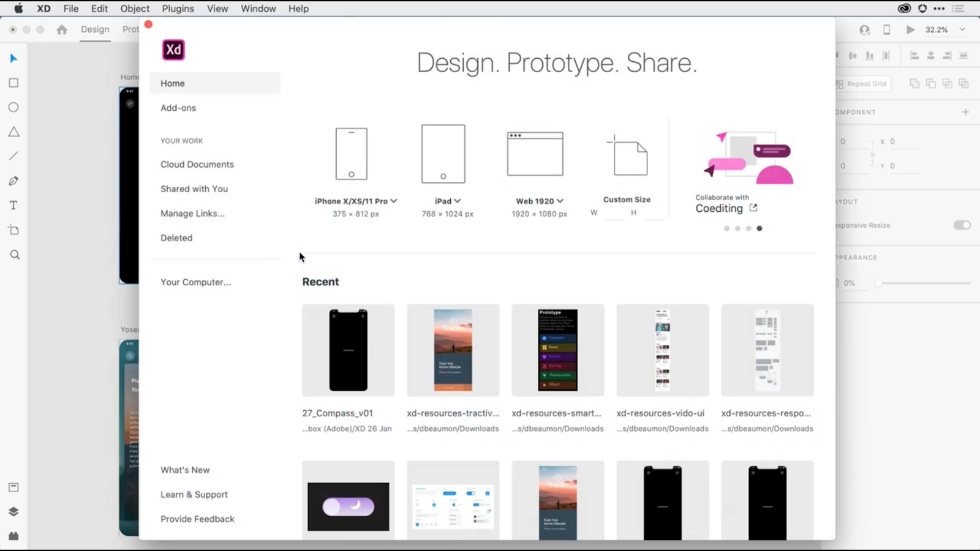Click the boolean Add operation icon
The width and height of the screenshot is (980, 551).
(914, 83)
